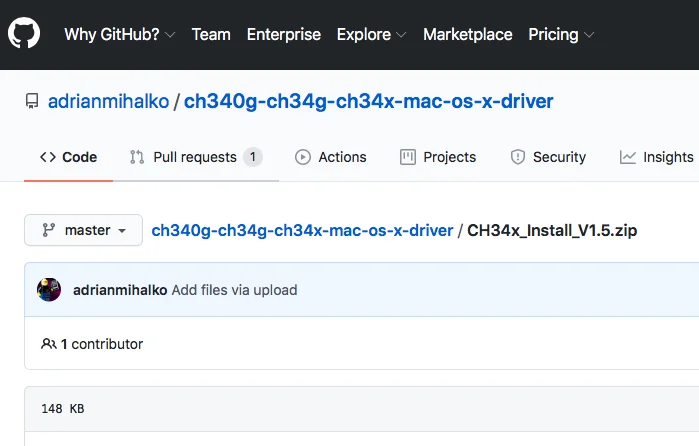The width and height of the screenshot is (699, 446).
Task: Click the Pull requests icon
Action: pos(137,157)
